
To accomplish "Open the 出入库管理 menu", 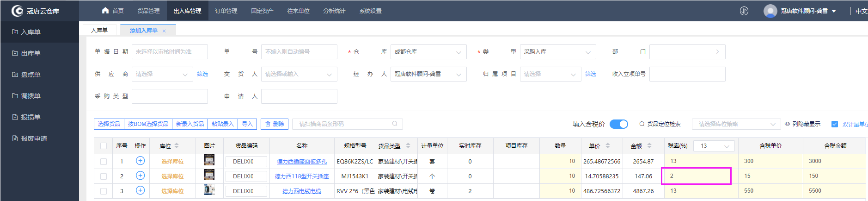I will point(187,11).
